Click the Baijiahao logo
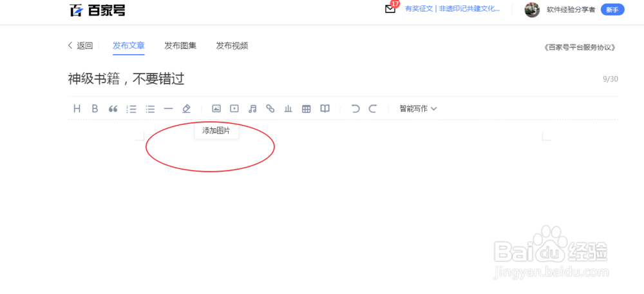This screenshot has height=294, width=644. 97,10
